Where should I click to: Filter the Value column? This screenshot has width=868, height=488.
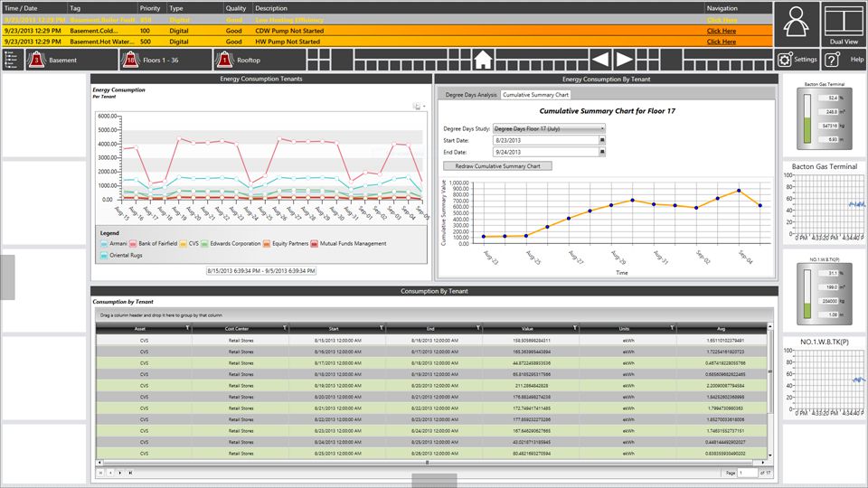[575, 328]
